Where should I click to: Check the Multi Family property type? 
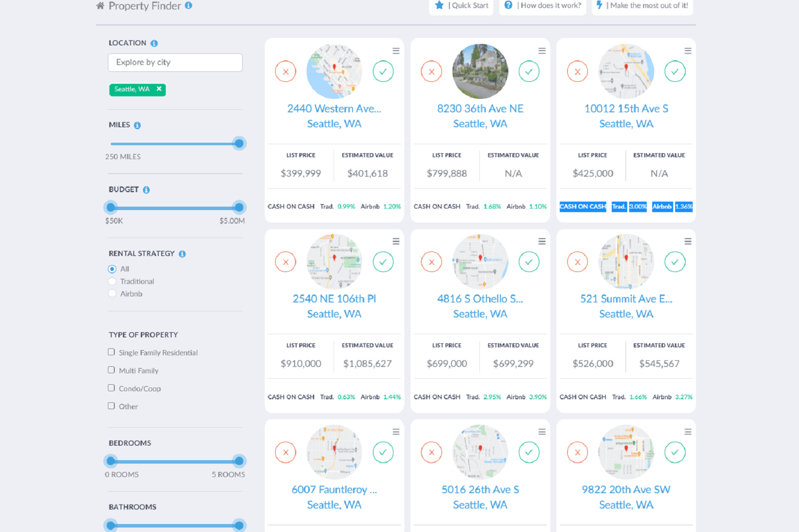pos(111,370)
